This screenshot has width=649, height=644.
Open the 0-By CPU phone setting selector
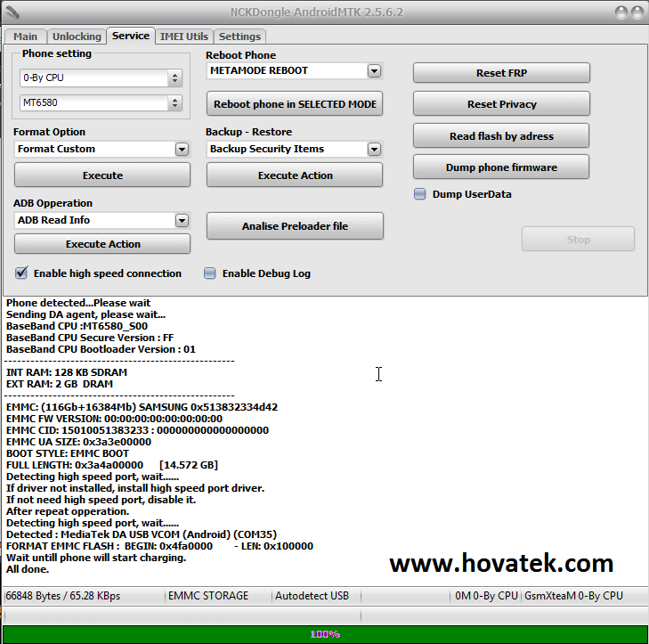pos(101,77)
